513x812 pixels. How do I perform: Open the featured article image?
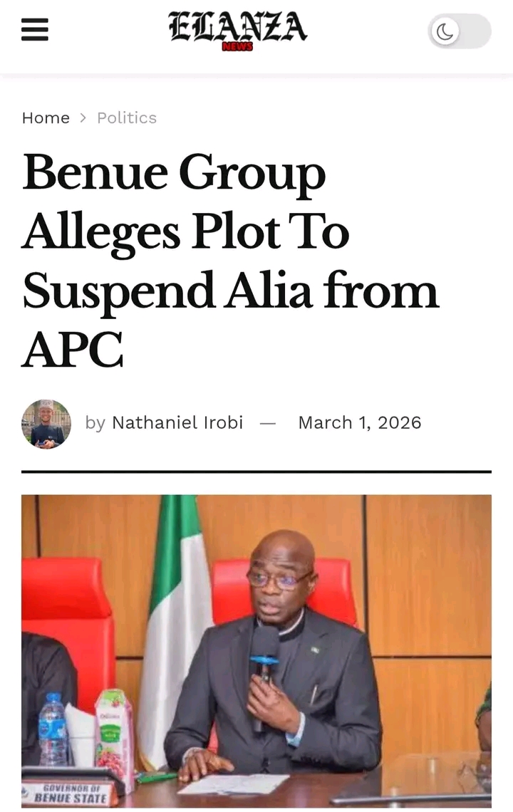(x=256, y=652)
